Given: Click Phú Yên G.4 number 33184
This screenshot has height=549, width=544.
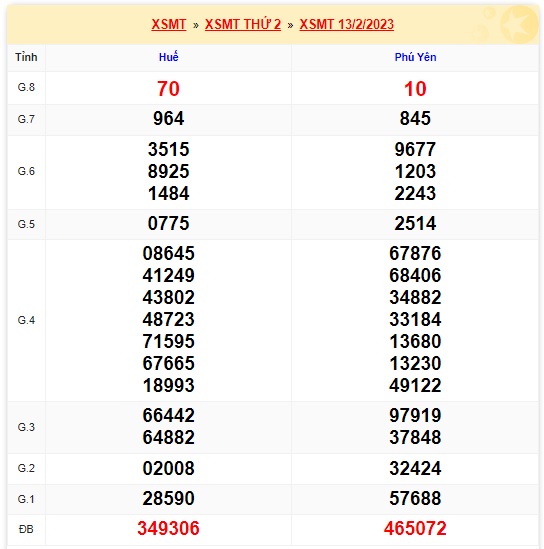Looking at the screenshot, I should point(415,320).
